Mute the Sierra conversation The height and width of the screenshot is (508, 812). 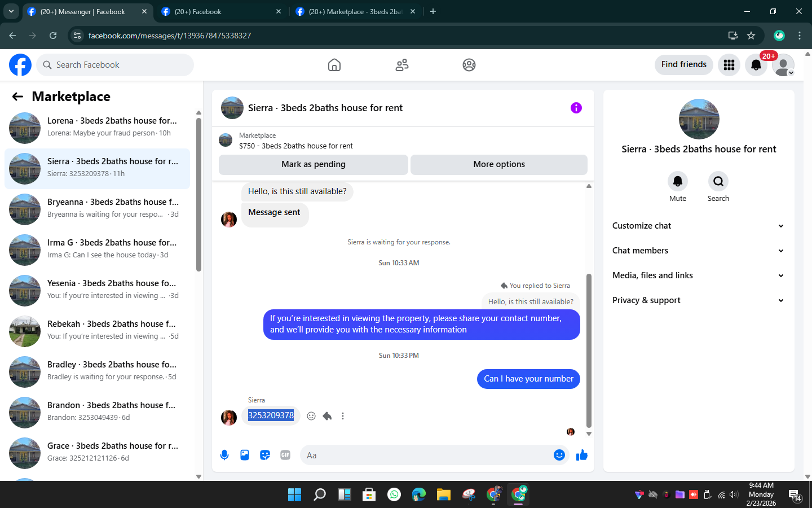tap(678, 181)
